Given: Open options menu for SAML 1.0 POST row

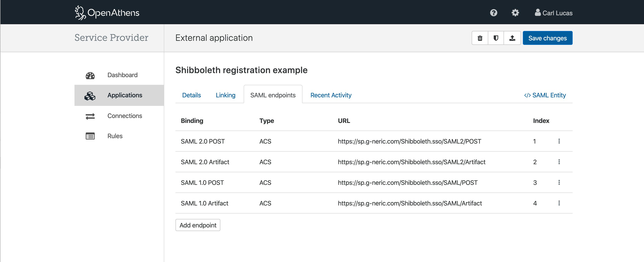Looking at the screenshot, I should [x=559, y=183].
